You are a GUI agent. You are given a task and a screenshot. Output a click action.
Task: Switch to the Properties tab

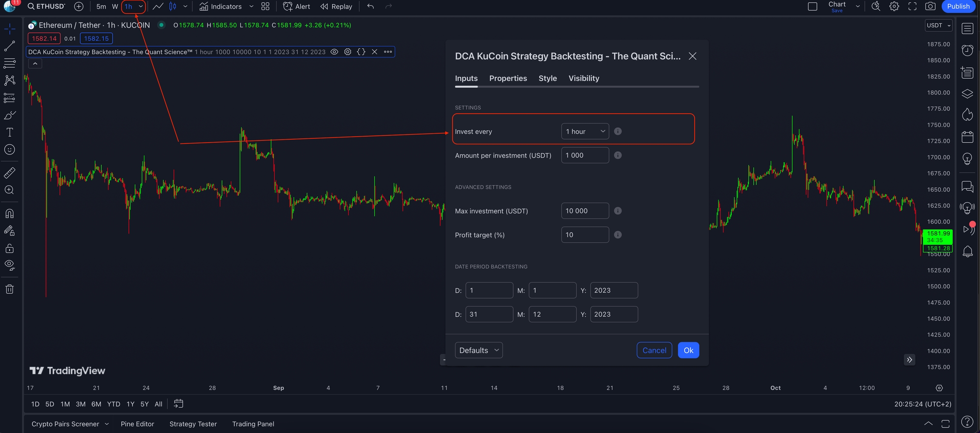pos(508,78)
